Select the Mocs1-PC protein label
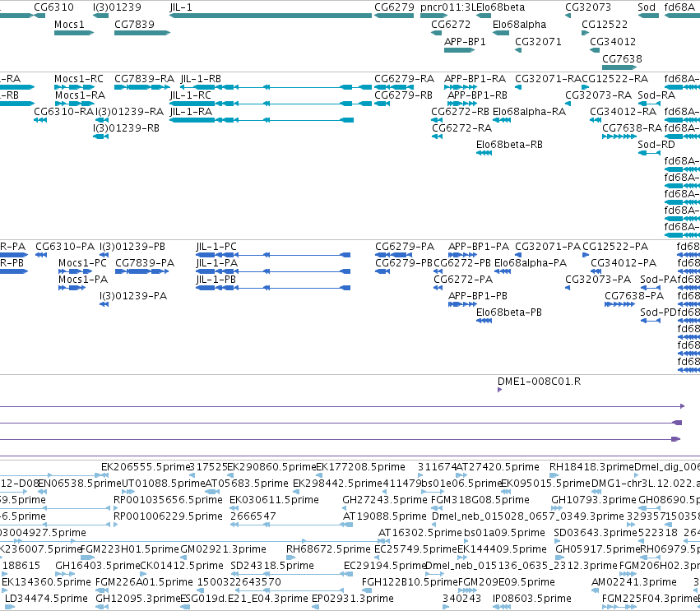This screenshot has width=700, height=611. click(x=82, y=263)
